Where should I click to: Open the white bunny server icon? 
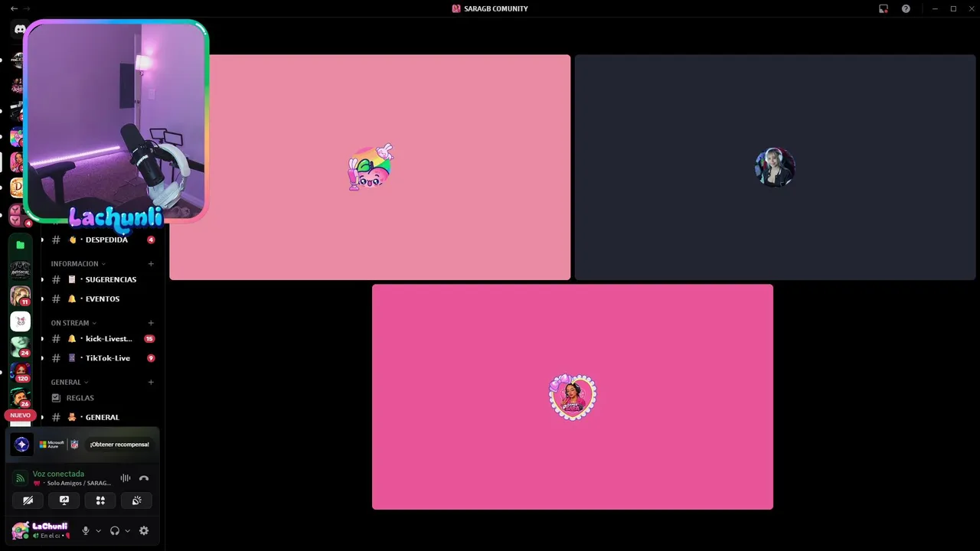(20, 321)
